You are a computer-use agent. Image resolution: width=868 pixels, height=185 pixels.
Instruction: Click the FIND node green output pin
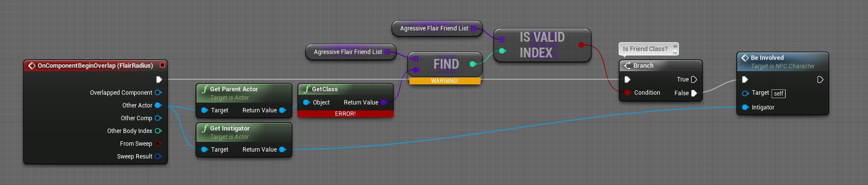[473, 64]
